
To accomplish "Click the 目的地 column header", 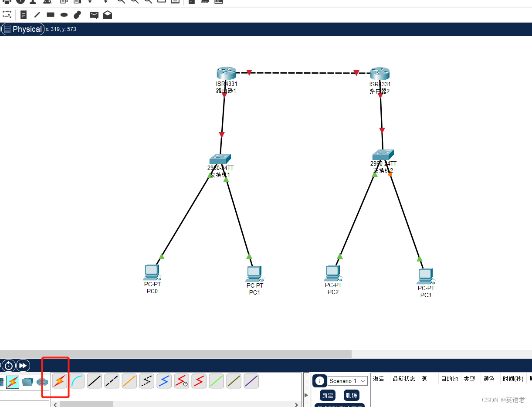I will click(x=449, y=379).
